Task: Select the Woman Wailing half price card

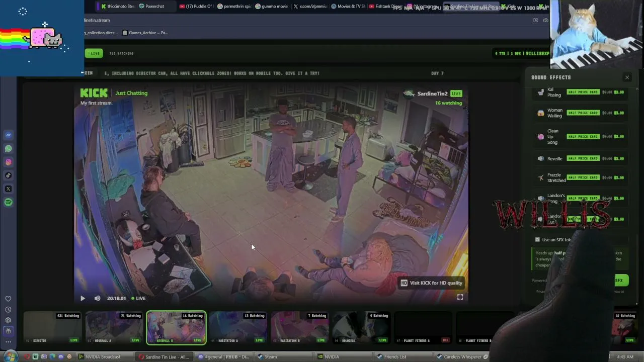Action: 583,113
